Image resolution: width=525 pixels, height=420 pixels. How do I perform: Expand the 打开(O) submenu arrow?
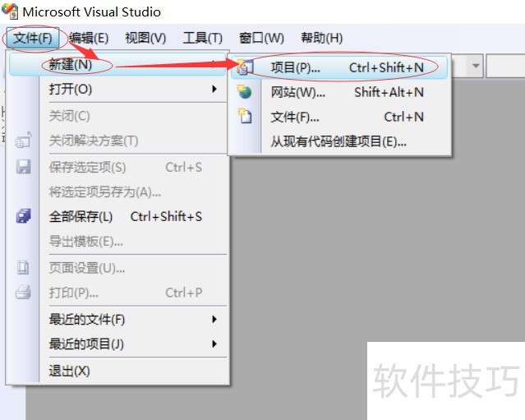214,89
